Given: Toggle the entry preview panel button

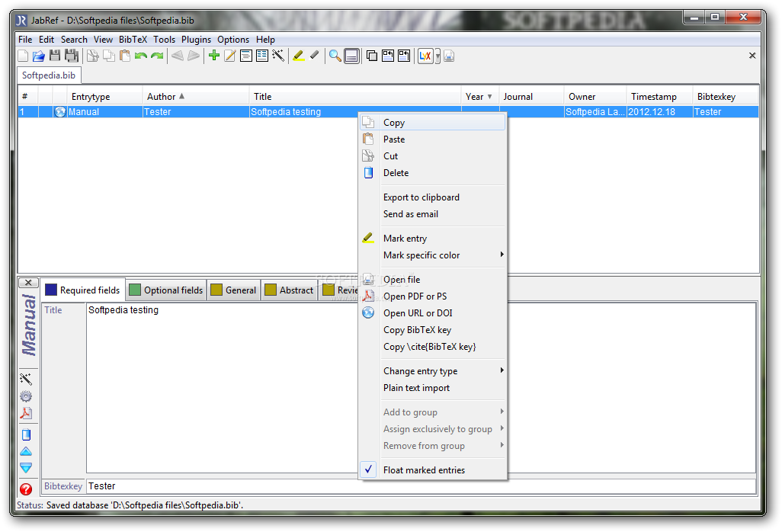Looking at the screenshot, I should click(x=351, y=56).
